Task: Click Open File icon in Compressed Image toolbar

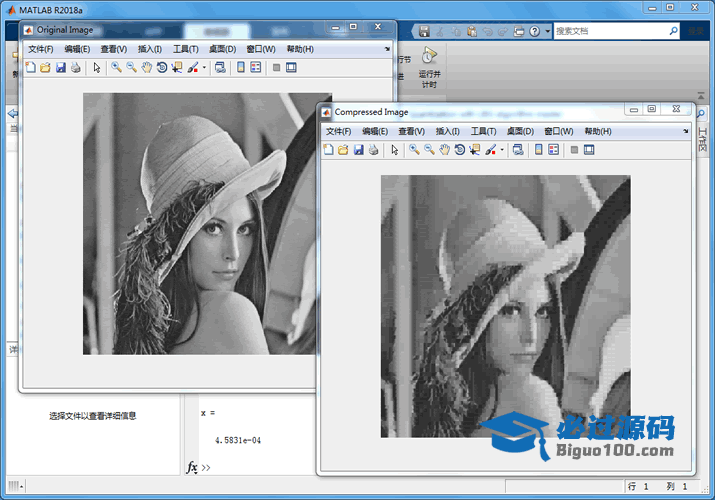Action: click(343, 149)
